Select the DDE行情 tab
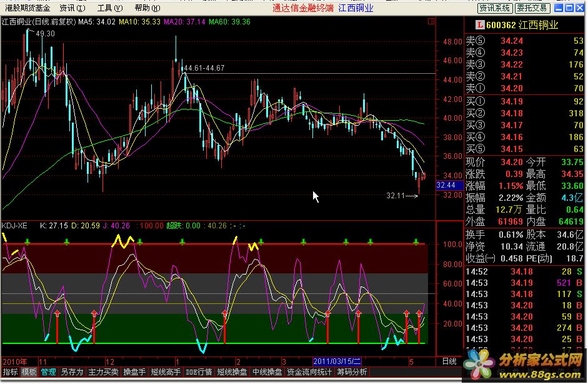Screen dimensions: 588x384 tap(199, 372)
